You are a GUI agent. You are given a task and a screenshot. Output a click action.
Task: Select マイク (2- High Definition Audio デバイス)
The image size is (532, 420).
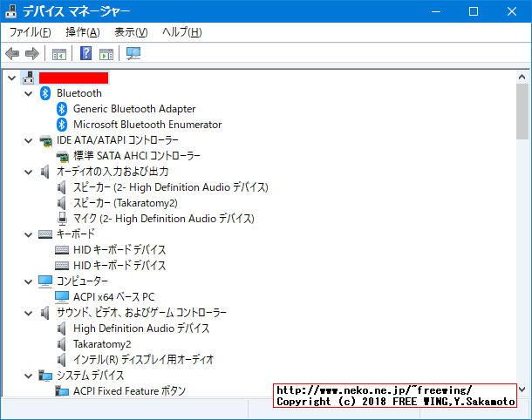[x=164, y=219]
